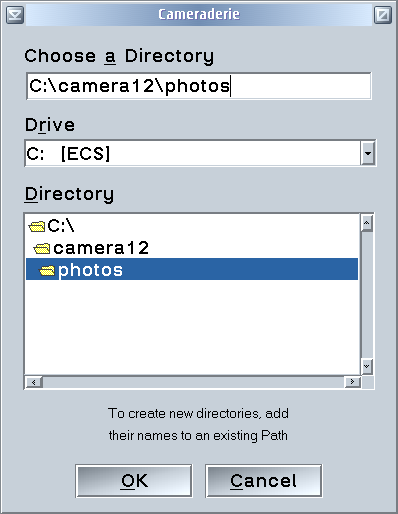The image size is (398, 514).
Task: Click the directory list scroll-down arrow
Action: (367, 367)
